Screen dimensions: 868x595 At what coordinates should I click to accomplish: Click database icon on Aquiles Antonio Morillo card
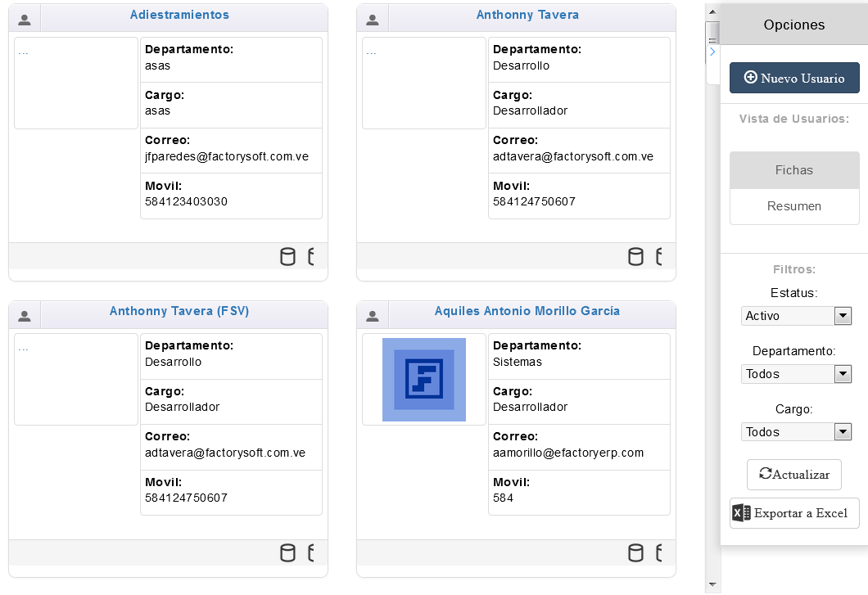pyautogui.click(x=635, y=553)
